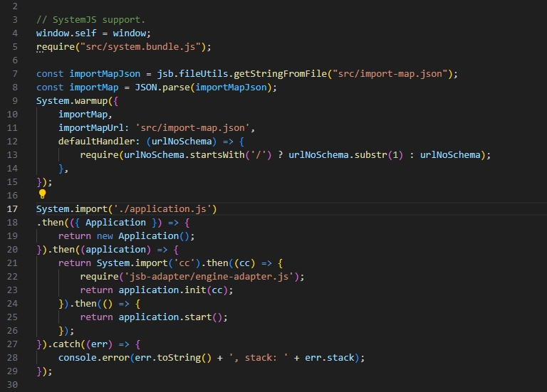
Task: Click 'getStringFromFile' on line 7
Action: [280, 74]
